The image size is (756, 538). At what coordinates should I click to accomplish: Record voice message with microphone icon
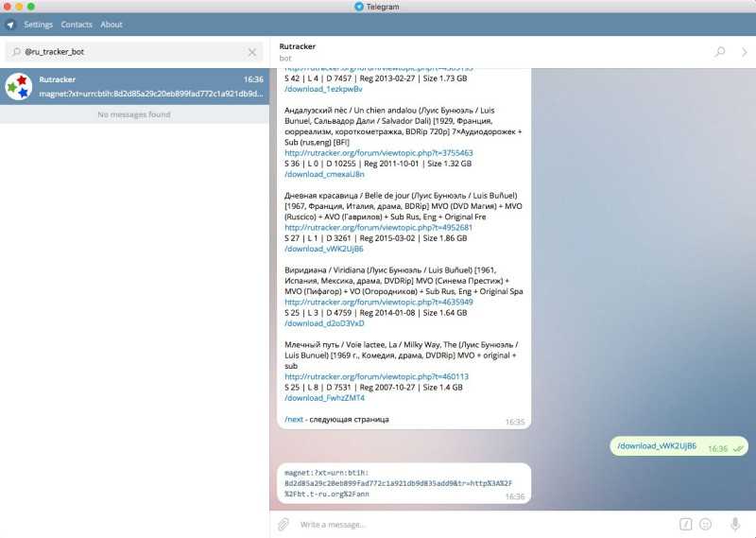[x=735, y=524]
